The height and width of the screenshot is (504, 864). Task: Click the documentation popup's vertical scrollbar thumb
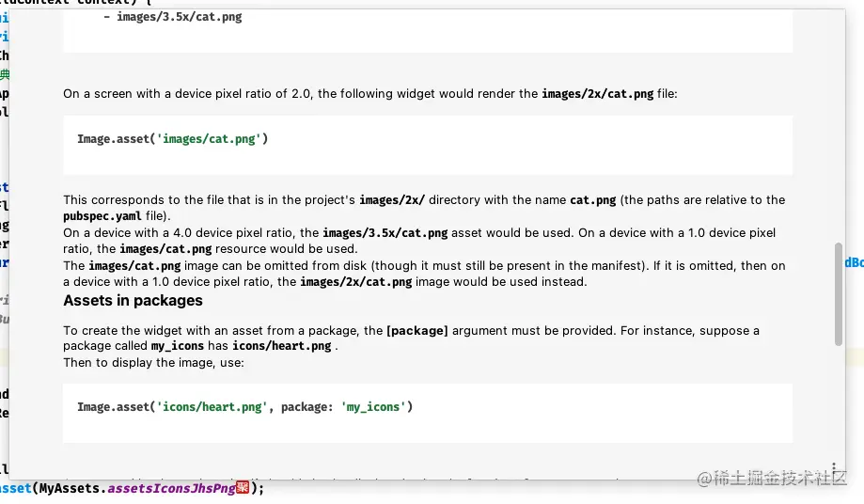click(838, 294)
